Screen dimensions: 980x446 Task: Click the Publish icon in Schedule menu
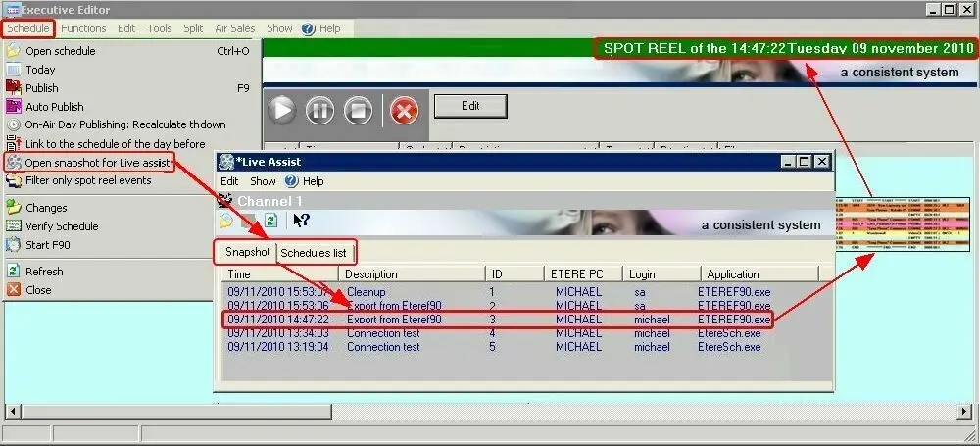[x=14, y=88]
